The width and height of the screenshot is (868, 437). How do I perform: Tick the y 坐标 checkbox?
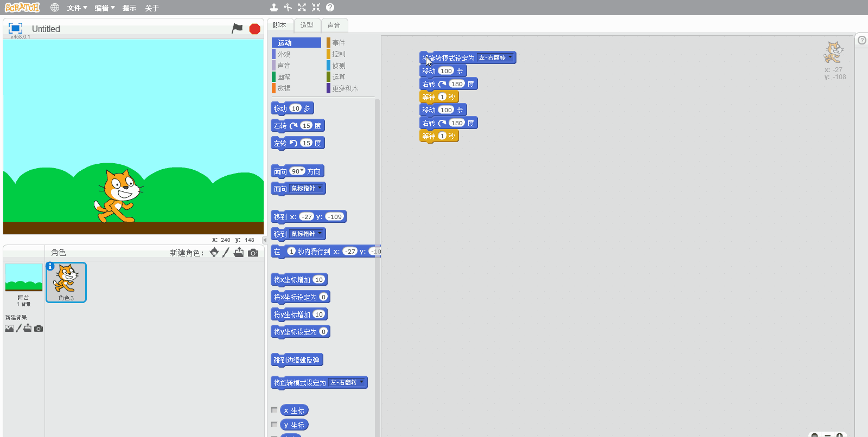pyautogui.click(x=275, y=425)
